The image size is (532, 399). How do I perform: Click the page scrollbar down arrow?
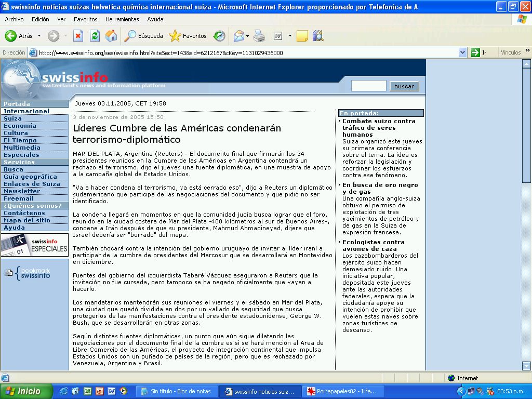(x=526, y=366)
